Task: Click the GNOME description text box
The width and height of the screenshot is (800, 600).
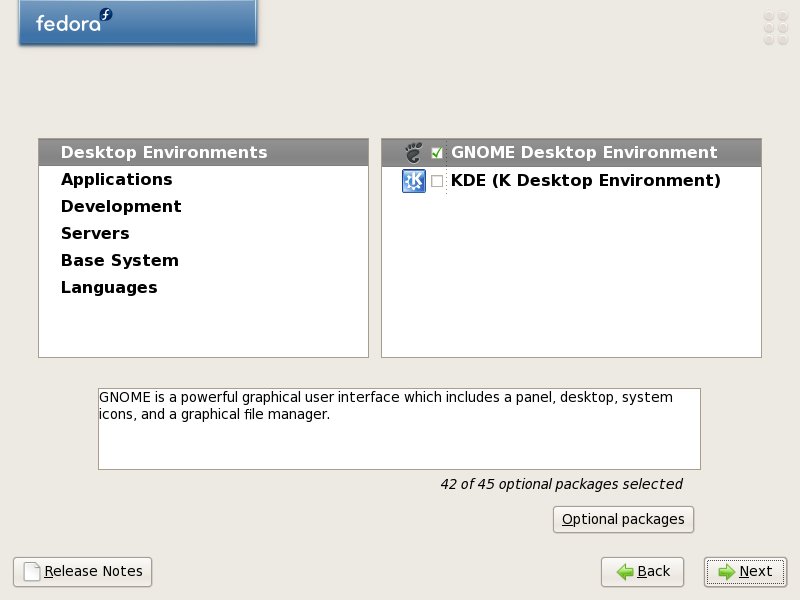Action: point(399,429)
